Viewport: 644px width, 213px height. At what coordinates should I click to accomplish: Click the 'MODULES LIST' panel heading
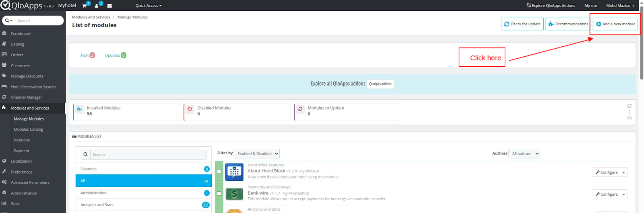87,137
